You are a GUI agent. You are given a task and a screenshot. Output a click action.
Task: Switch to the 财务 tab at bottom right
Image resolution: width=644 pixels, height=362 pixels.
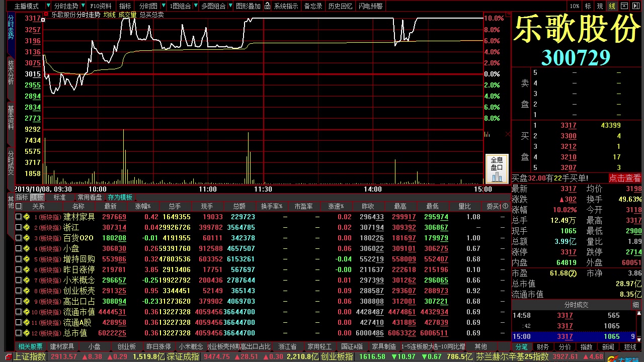(x=543, y=347)
